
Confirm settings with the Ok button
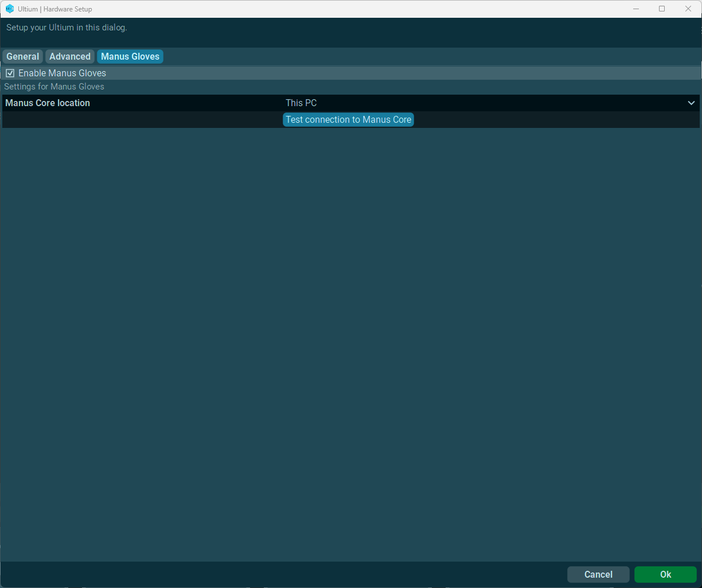pyautogui.click(x=665, y=574)
